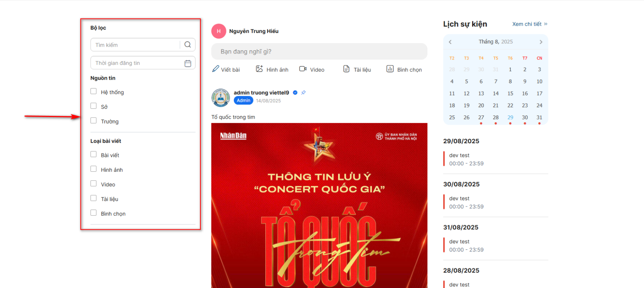
Task: Check the Bình chọn post type filter
Action: pos(93,213)
